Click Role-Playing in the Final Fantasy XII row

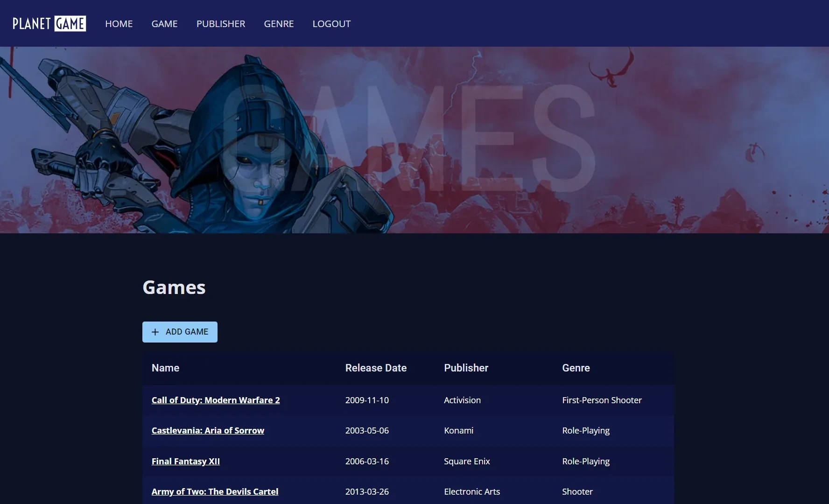pos(586,461)
